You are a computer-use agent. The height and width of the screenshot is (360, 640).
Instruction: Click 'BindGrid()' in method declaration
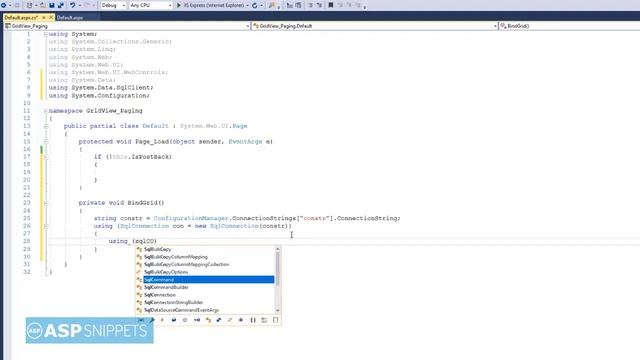point(146,203)
